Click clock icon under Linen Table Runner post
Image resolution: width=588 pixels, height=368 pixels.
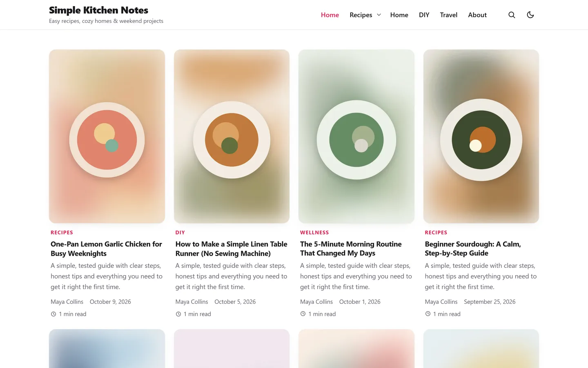click(178, 314)
